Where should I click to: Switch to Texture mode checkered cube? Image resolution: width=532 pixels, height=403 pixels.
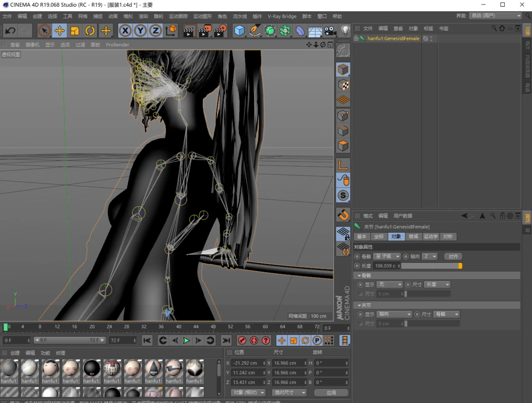point(343,84)
